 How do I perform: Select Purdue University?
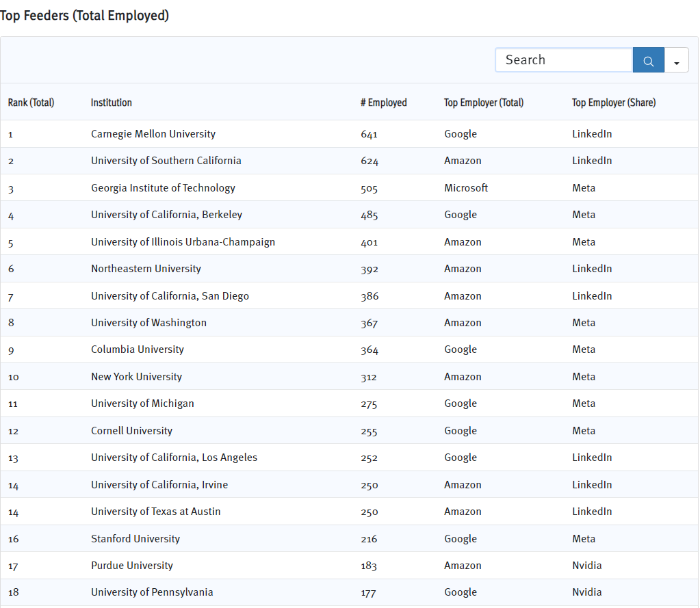coord(131,565)
